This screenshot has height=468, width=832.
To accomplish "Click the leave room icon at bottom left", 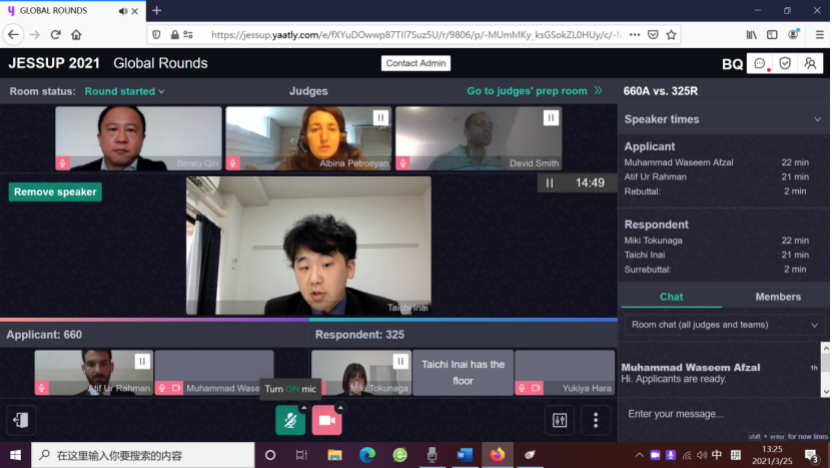I will tap(21, 420).
